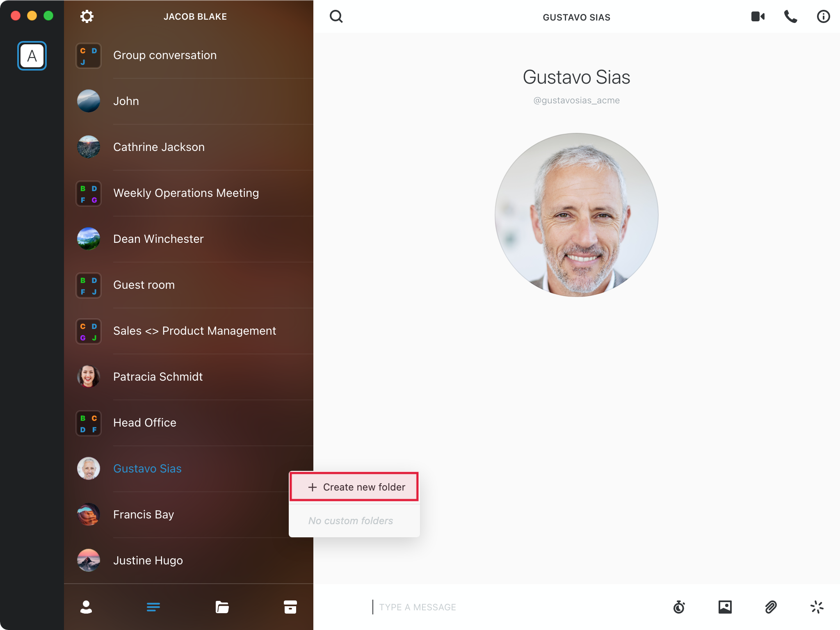Click Francis Bay's avatar thumbnail
The image size is (840, 630).
89,514
